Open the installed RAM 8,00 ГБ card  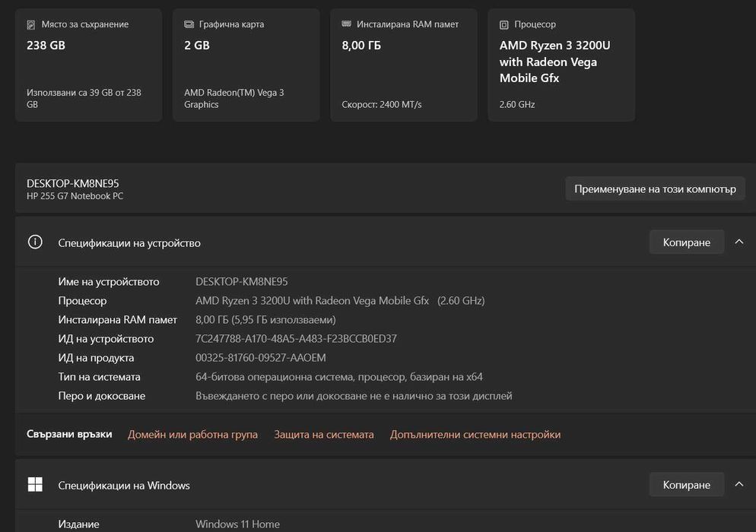pyautogui.click(x=404, y=65)
